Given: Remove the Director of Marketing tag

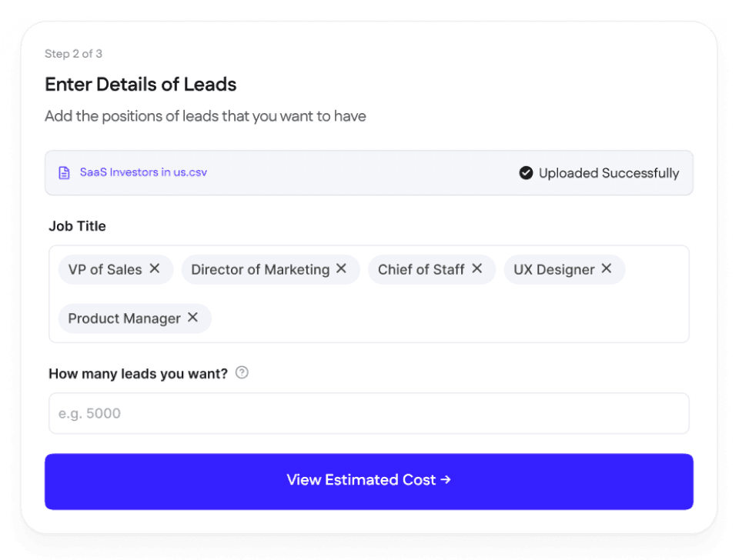Looking at the screenshot, I should pyautogui.click(x=341, y=268).
